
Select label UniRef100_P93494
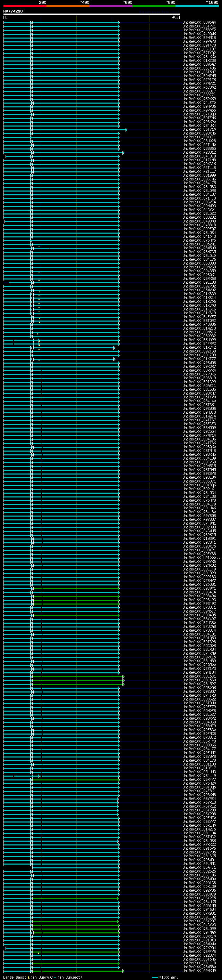pos(199,596)
